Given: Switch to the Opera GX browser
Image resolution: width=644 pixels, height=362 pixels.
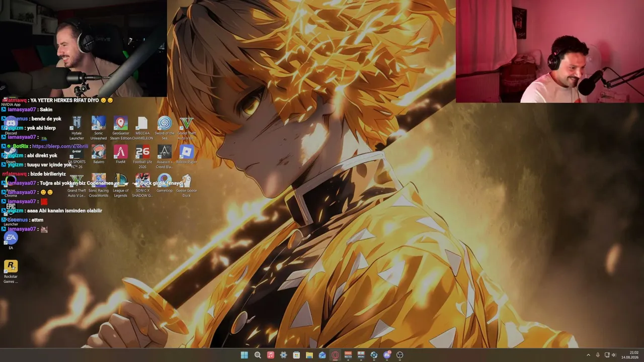Looking at the screenshot, I should click(335, 355).
